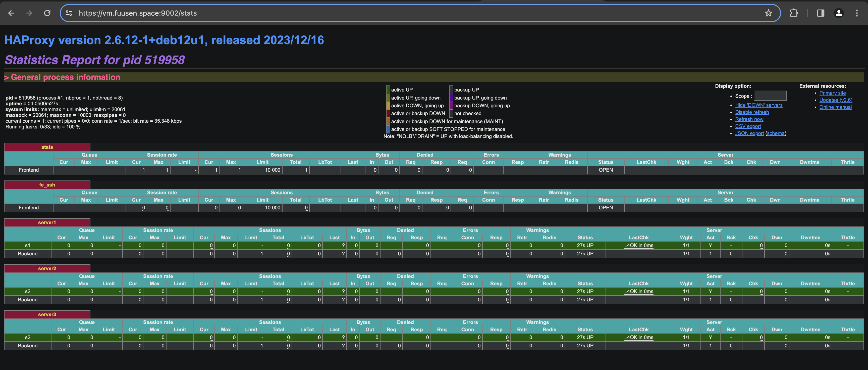The image size is (868, 370).
Task: Open the Online manual link
Action: (835, 107)
